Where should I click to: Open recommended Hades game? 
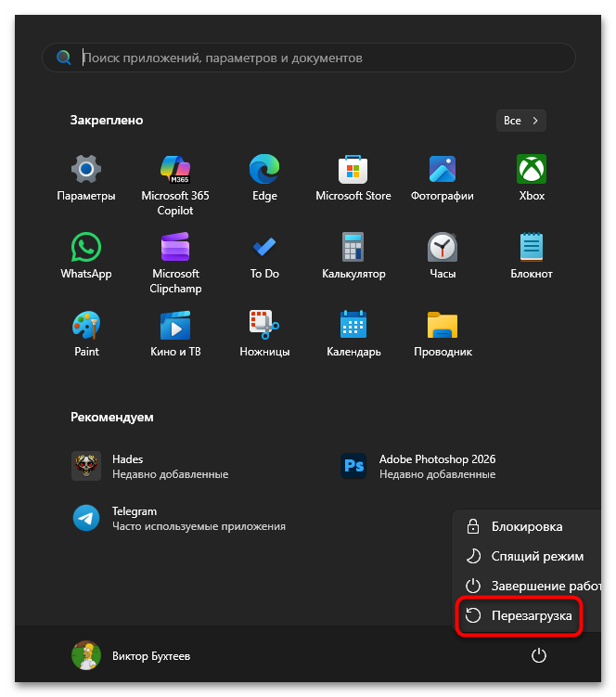tap(151, 466)
